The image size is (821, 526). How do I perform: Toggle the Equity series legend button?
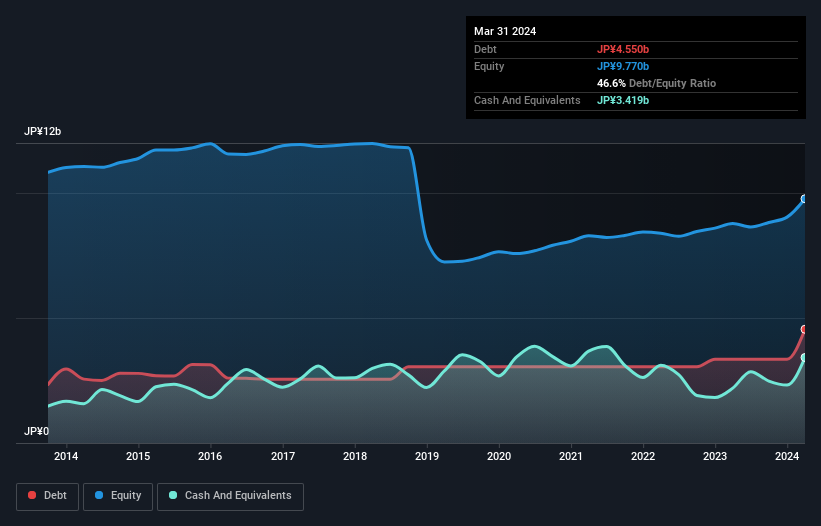(x=118, y=496)
